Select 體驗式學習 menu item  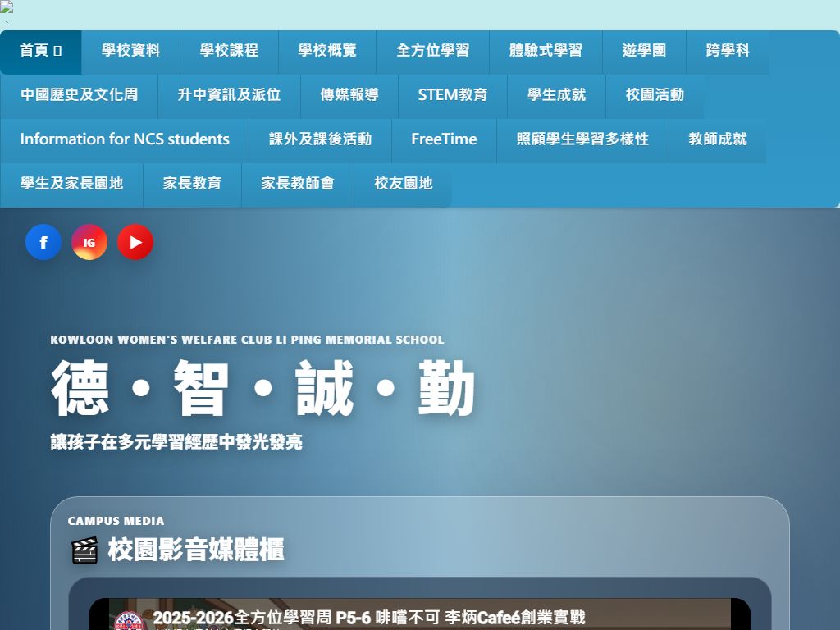[x=546, y=52]
